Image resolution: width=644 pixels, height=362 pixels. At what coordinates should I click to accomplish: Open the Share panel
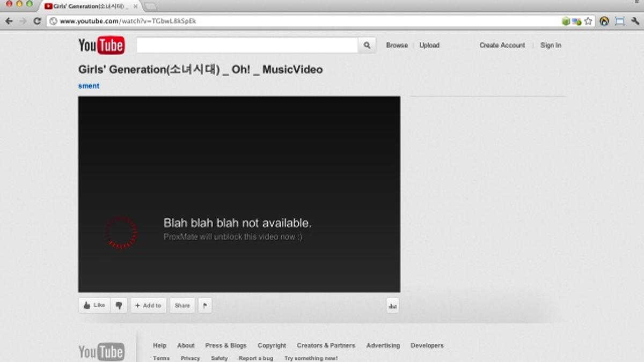(x=182, y=306)
